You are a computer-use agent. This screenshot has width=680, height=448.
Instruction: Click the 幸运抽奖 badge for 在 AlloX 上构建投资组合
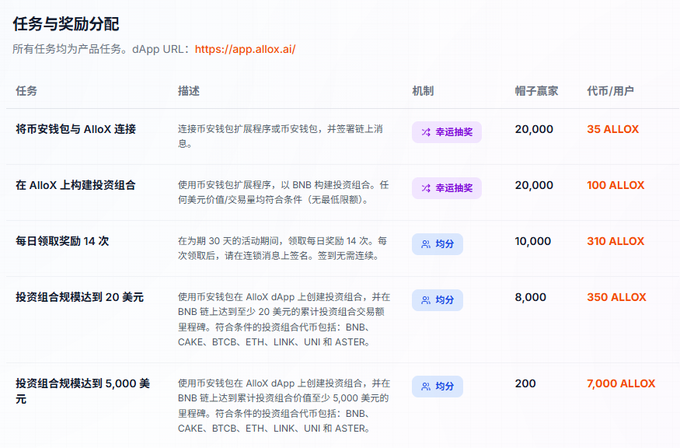[x=447, y=188]
